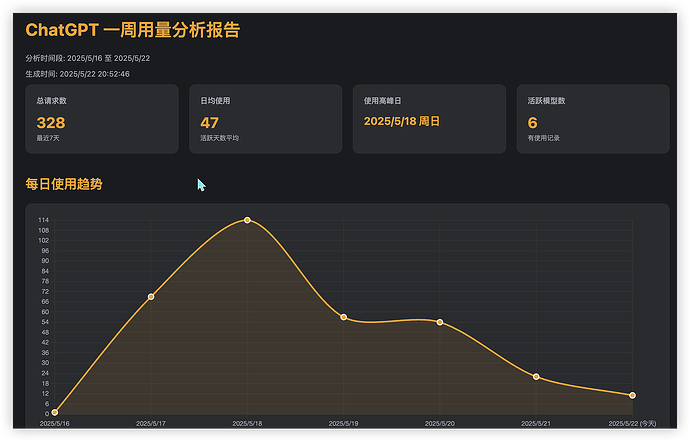The width and height of the screenshot is (690, 441).
Task: Click the y-axis value 114
Action: coord(44,220)
